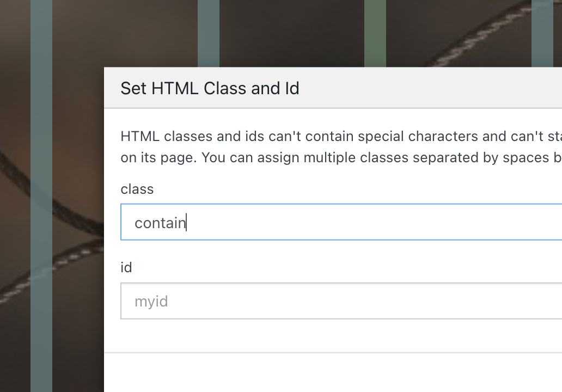Image resolution: width=562 pixels, height=392 pixels.
Task: Click empty area right of "myid" placeholder
Action: (x=381, y=301)
